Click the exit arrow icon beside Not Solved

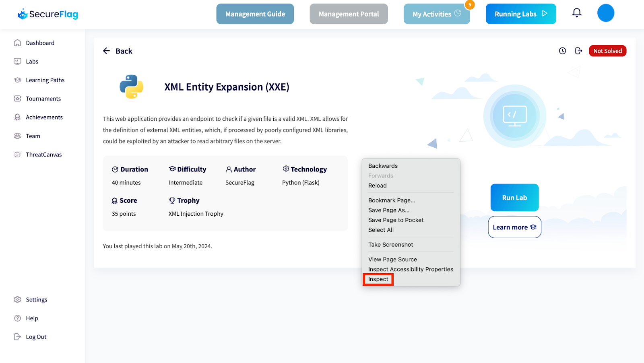pos(578,51)
